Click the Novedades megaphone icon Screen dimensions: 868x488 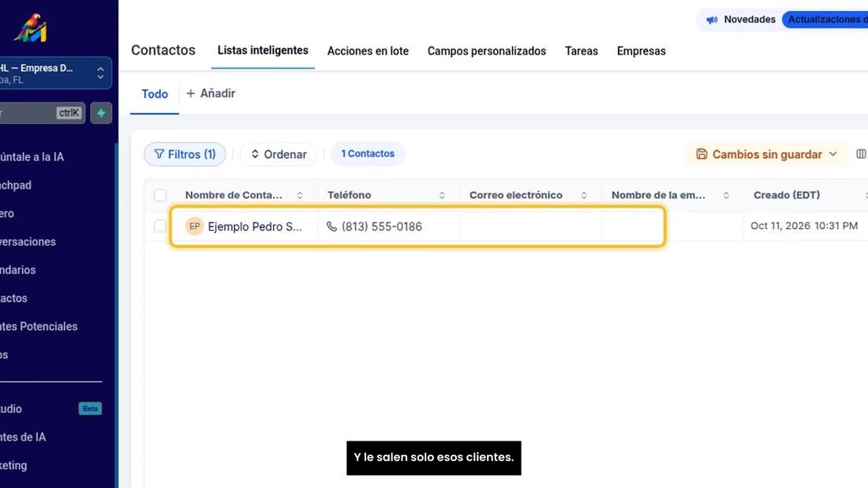click(x=712, y=20)
